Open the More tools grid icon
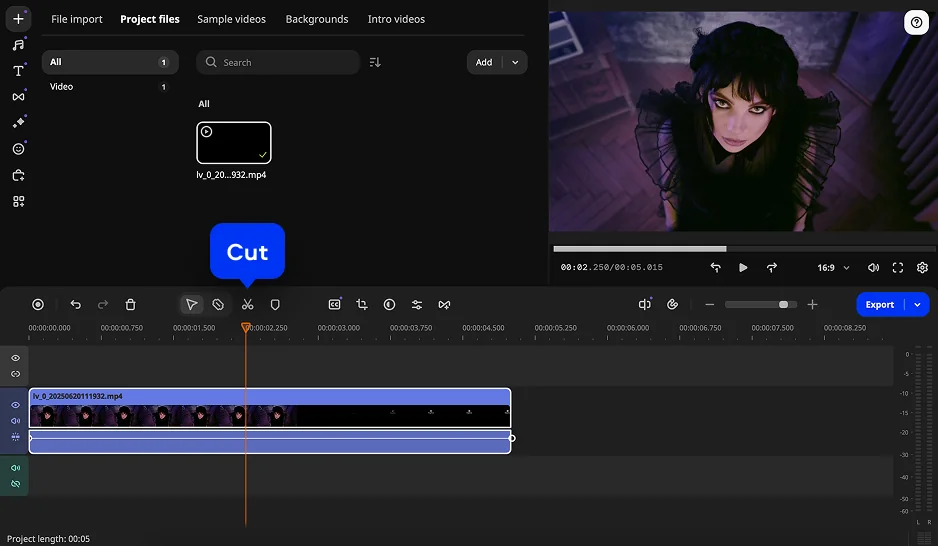 point(19,202)
